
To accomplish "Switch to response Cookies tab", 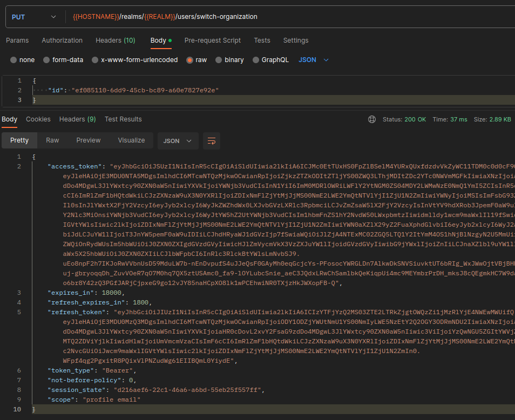I will [38, 119].
